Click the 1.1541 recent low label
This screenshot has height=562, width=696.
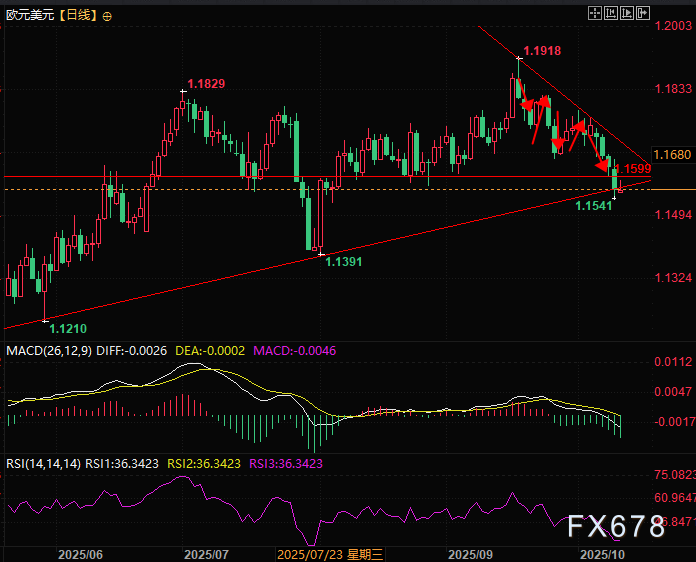(594, 204)
